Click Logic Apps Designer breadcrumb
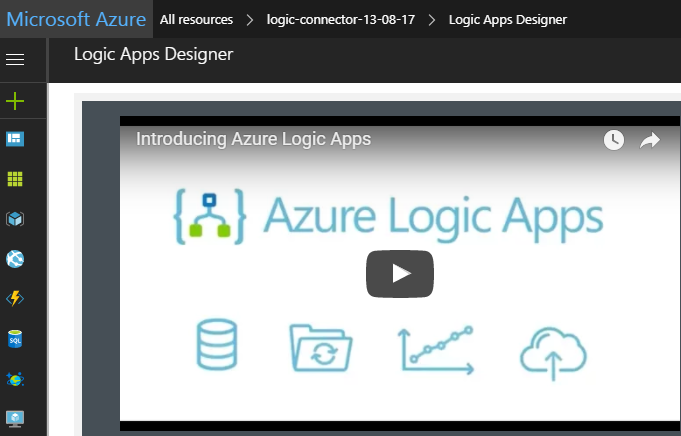Screen dimensions: 681x436 click(508, 20)
